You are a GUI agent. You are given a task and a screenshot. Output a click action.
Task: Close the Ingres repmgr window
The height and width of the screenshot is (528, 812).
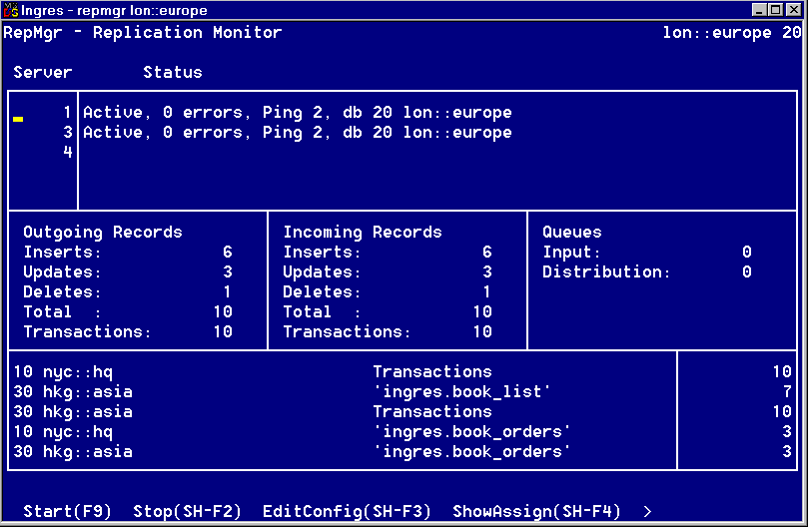pyautogui.click(x=793, y=10)
